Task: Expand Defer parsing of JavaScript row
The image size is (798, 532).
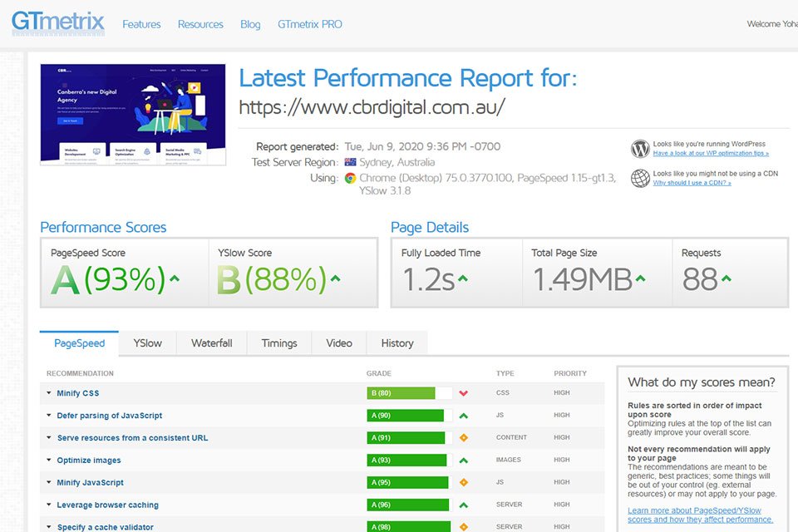Action: point(109,416)
